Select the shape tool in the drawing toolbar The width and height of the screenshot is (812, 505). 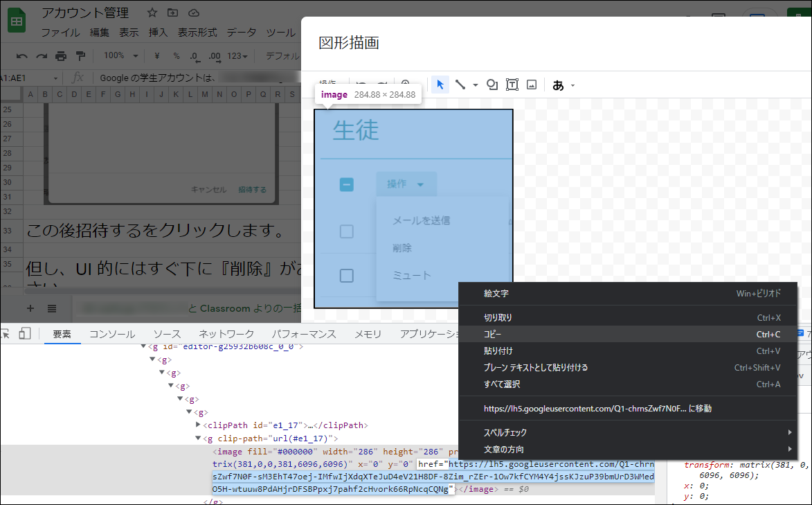click(491, 85)
